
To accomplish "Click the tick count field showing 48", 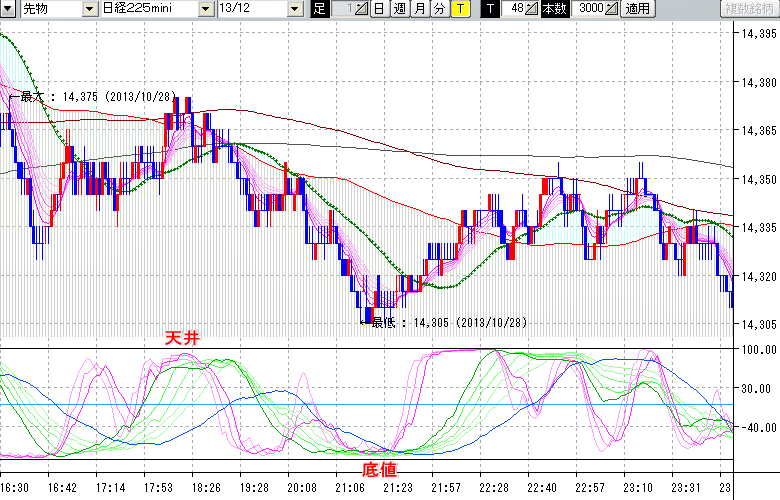I will 512,9.
